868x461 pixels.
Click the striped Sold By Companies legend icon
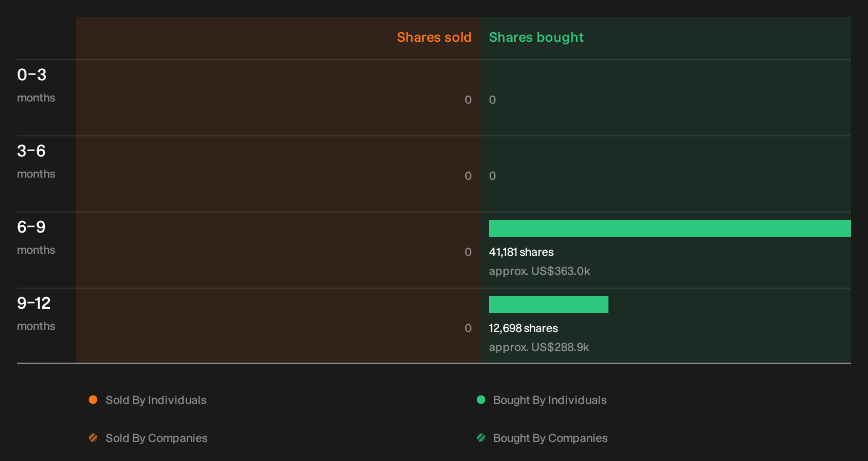pyautogui.click(x=93, y=438)
